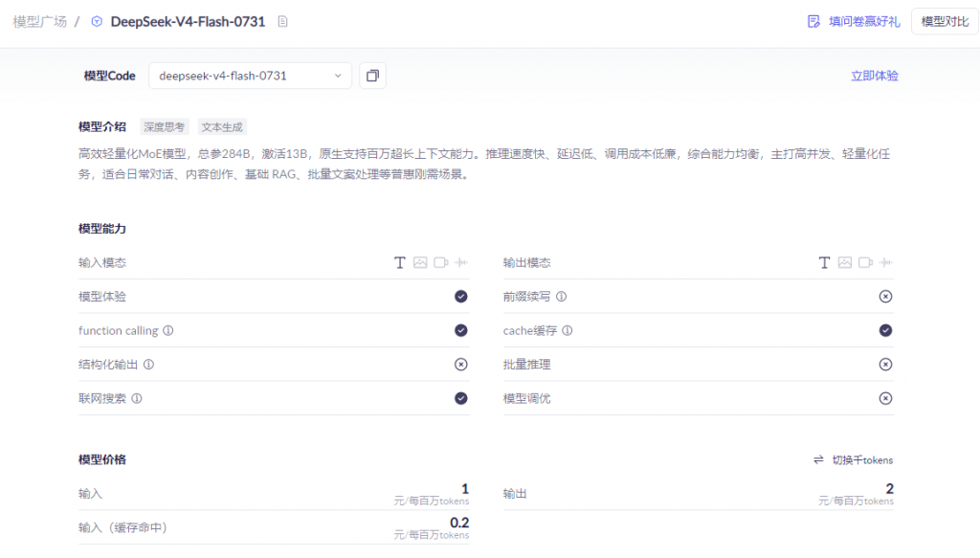Click the info icon next to 联网搜索
This screenshot has height=558, width=980.
(x=137, y=398)
